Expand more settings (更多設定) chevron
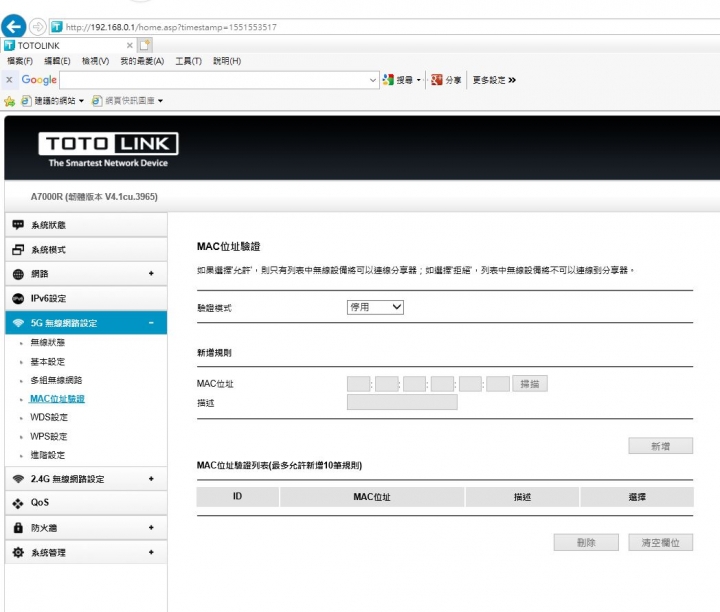The height and width of the screenshot is (612, 720). tap(512, 80)
